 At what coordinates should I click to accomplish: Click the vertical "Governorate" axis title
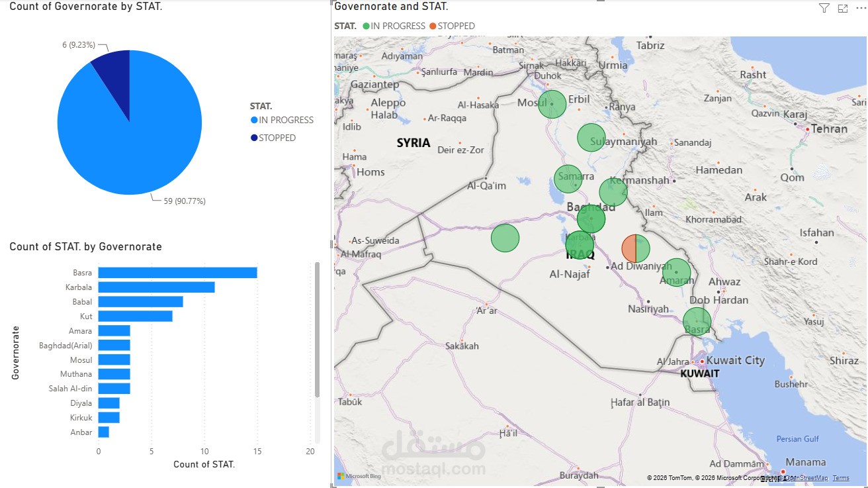[15, 352]
